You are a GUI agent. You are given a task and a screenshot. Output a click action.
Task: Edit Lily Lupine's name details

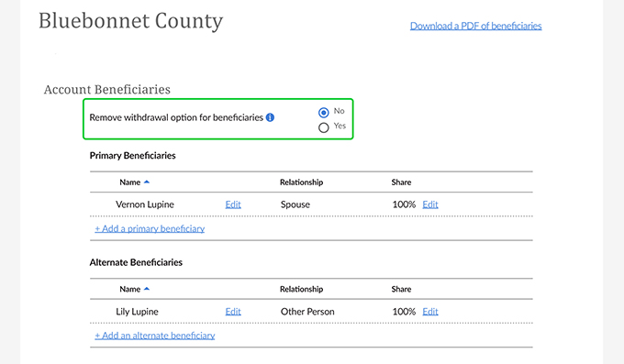coord(233,312)
